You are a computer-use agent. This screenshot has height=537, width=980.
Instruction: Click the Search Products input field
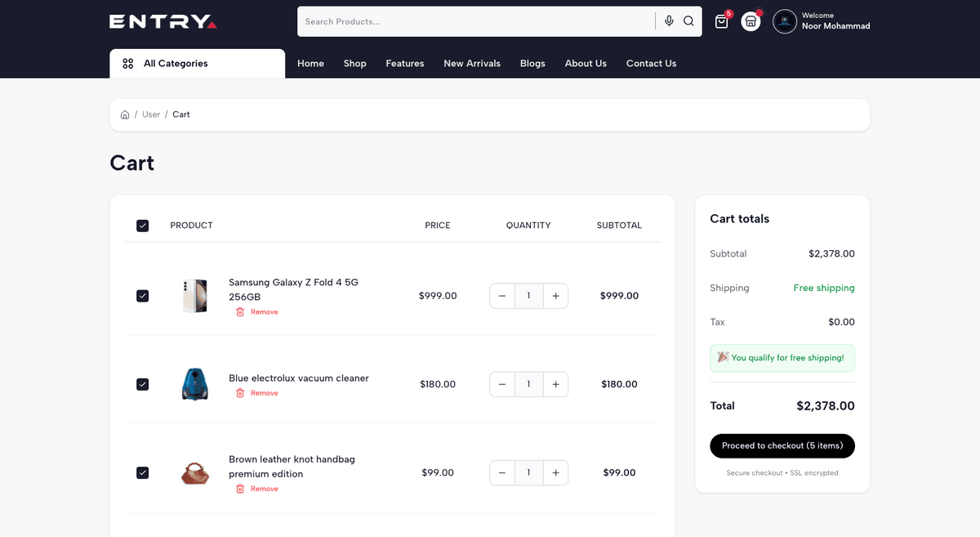(x=474, y=22)
